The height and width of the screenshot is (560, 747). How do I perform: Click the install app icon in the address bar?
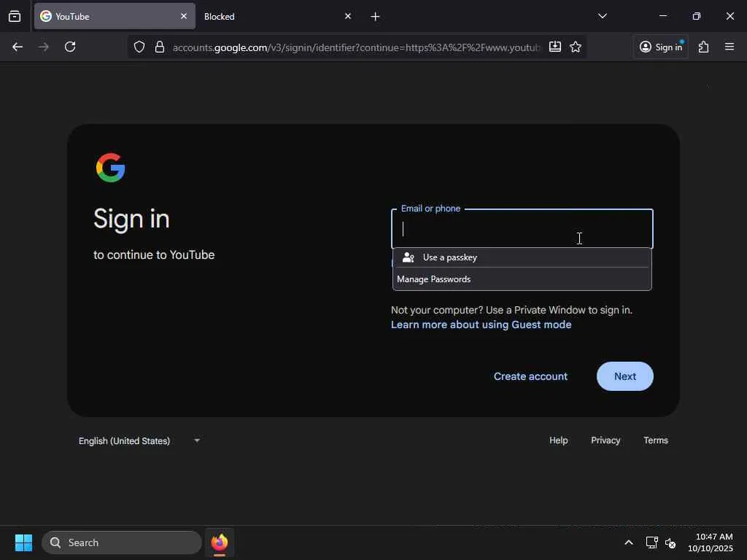[555, 47]
